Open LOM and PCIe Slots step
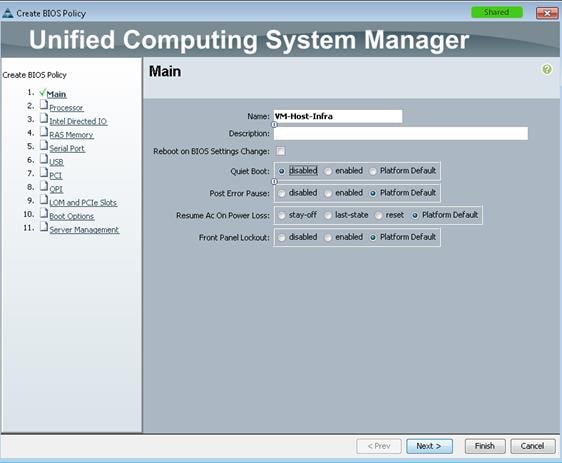 coord(83,202)
